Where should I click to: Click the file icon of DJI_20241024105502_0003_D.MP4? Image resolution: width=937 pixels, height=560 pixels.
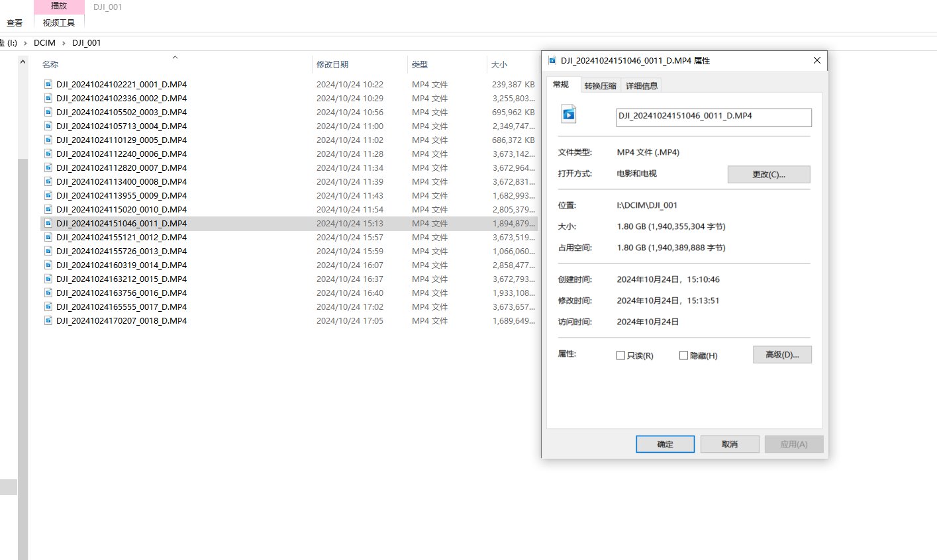[48, 112]
